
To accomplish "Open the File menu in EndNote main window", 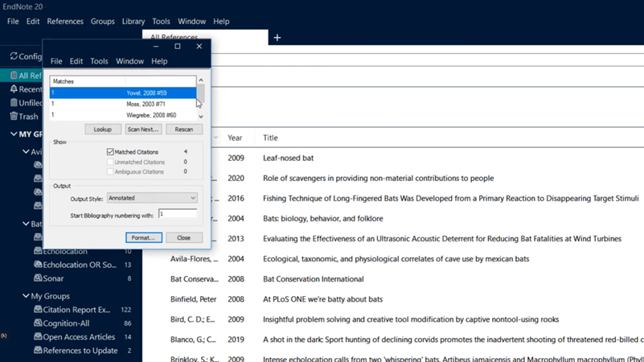I will click(13, 22).
